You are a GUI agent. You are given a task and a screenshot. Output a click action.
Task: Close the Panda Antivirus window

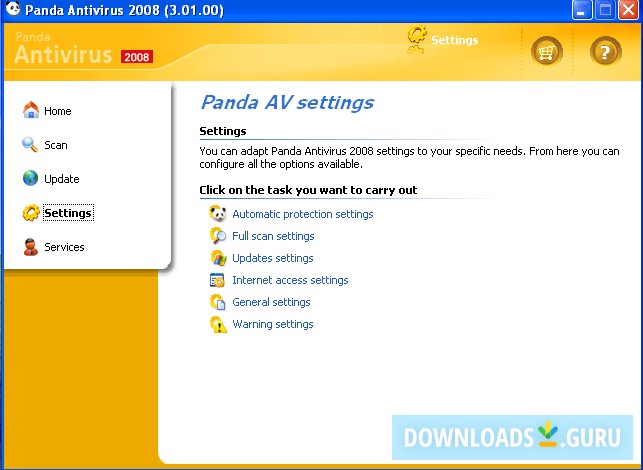tap(628, 10)
